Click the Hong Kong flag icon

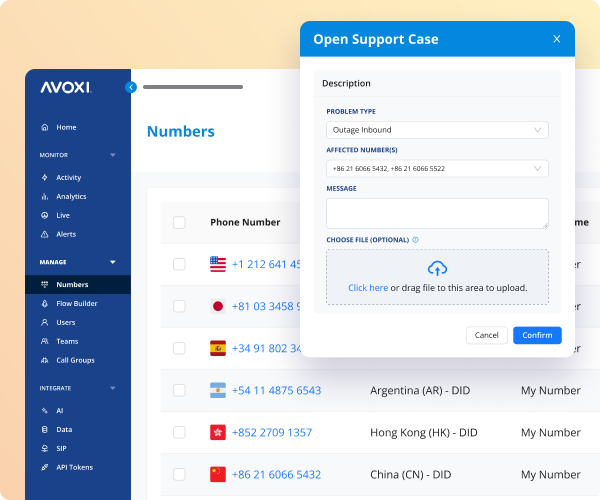pos(218,433)
